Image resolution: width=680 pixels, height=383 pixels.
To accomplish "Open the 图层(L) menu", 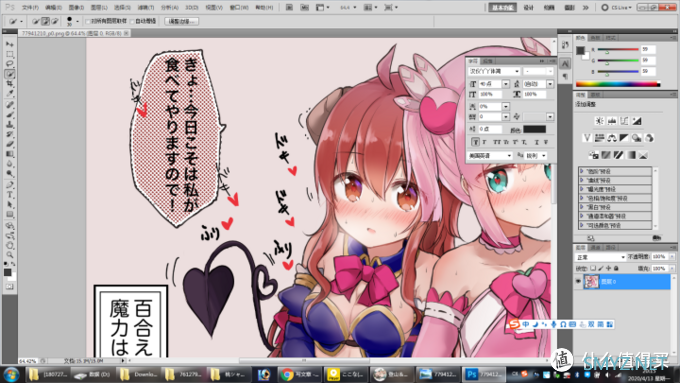I will click(99, 7).
